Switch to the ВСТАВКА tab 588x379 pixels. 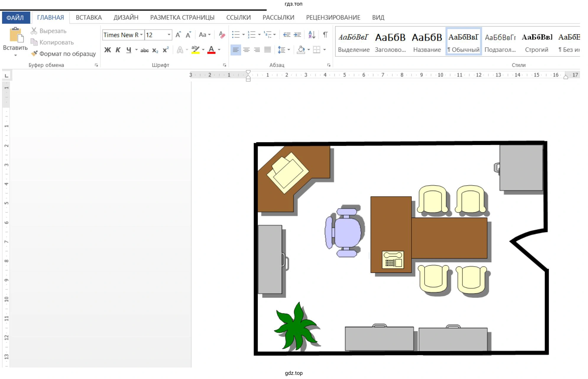click(89, 17)
